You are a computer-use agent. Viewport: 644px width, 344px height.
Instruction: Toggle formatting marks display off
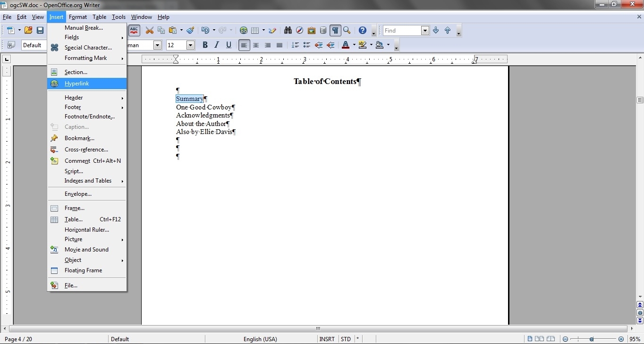coord(335,30)
